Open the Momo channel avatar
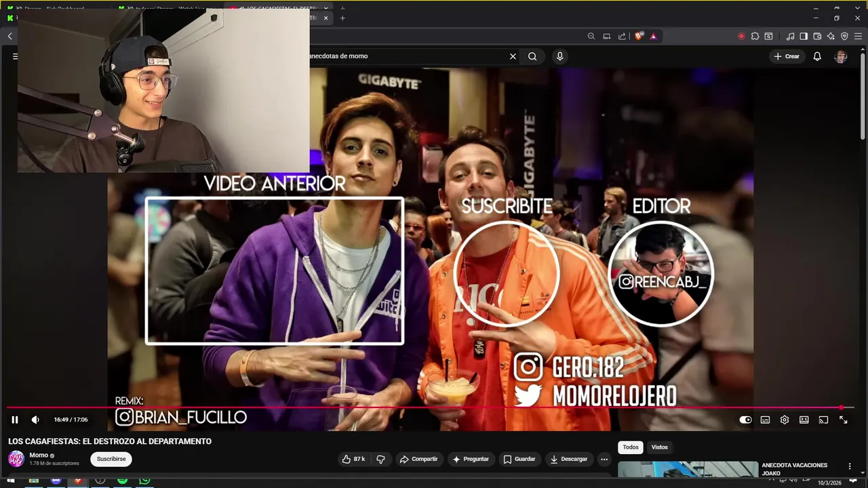The height and width of the screenshot is (488, 868). [x=16, y=459]
